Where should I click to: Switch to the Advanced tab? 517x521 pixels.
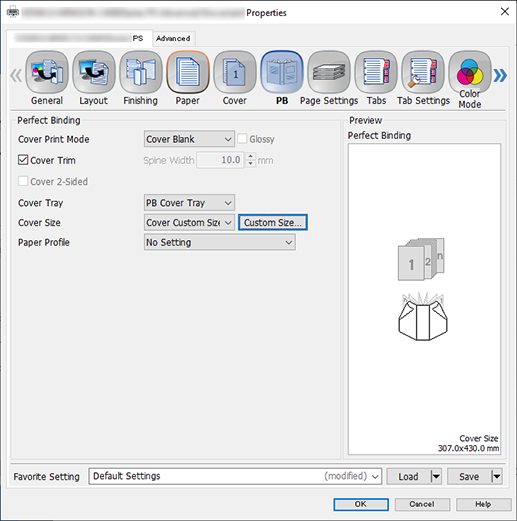click(x=173, y=38)
